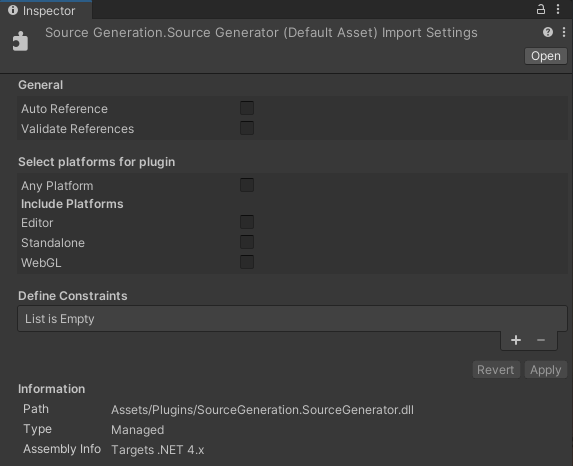Click the 'Any Platform' label

pos(57,186)
